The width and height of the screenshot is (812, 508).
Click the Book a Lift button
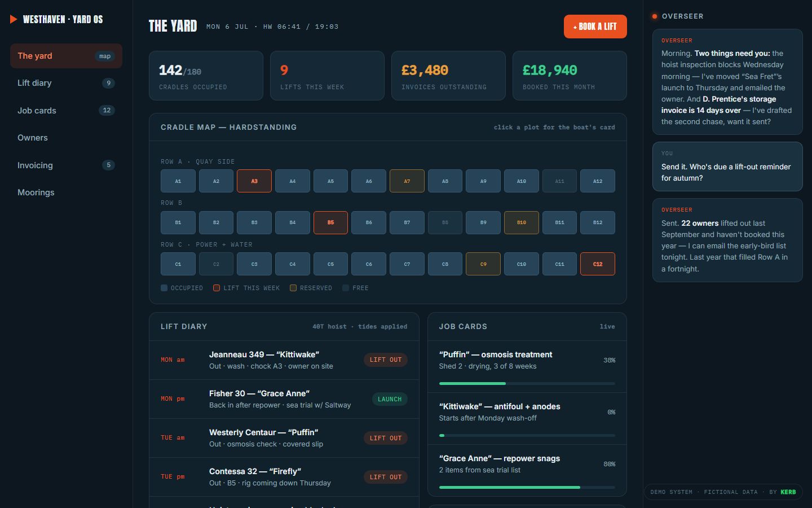point(595,27)
